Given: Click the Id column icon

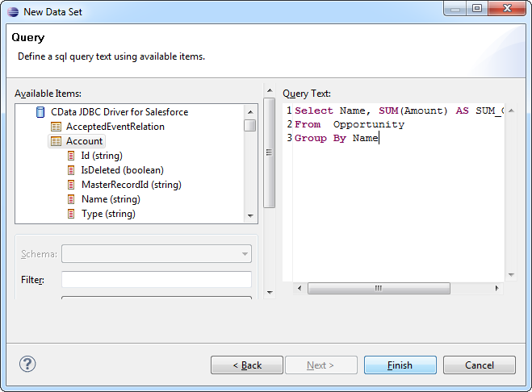Looking at the screenshot, I should tap(72, 156).
